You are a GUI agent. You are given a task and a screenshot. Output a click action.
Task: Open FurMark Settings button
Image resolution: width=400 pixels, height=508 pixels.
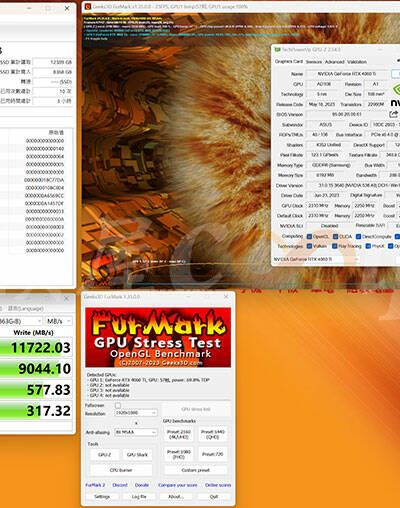(102, 497)
